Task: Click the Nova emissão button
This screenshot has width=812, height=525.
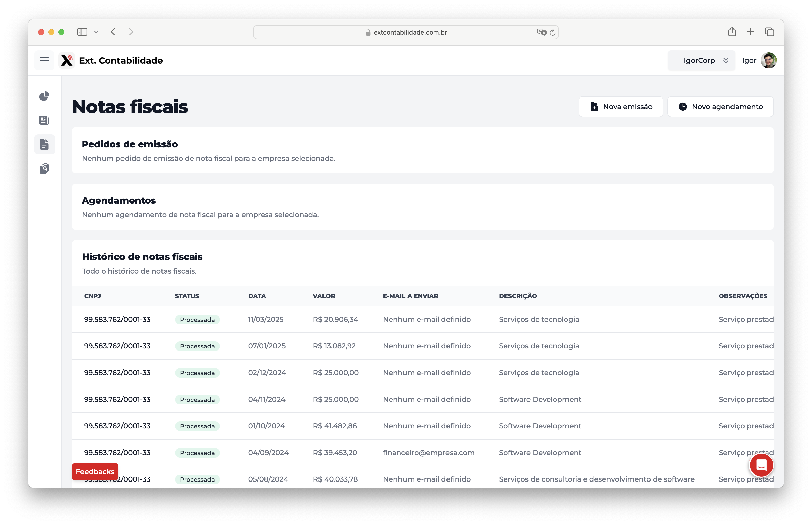Action: coord(621,106)
